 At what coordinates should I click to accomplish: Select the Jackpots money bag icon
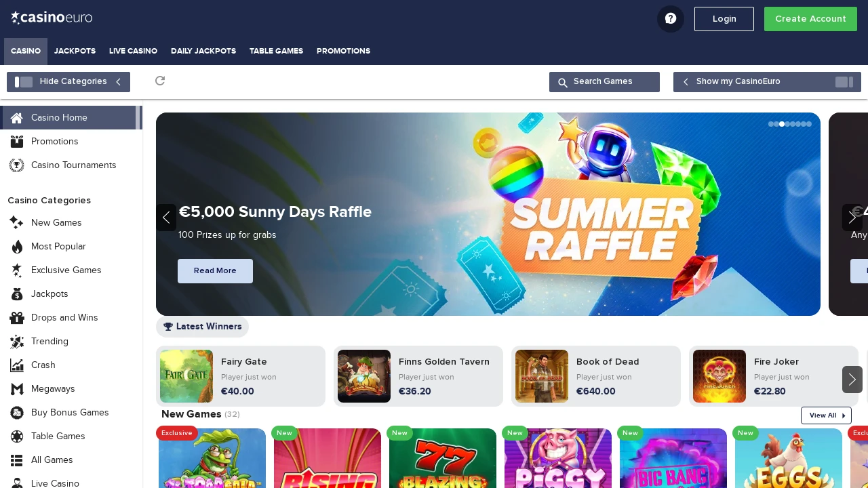[x=17, y=294]
